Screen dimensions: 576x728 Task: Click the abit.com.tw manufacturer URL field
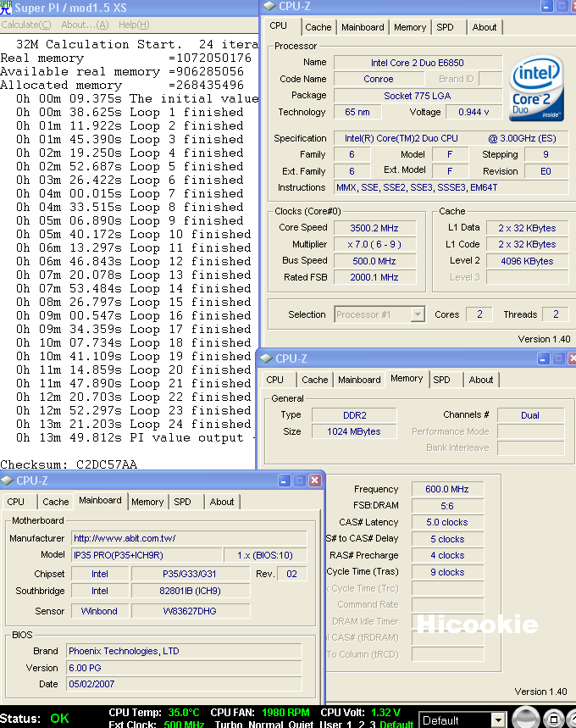pos(189,538)
